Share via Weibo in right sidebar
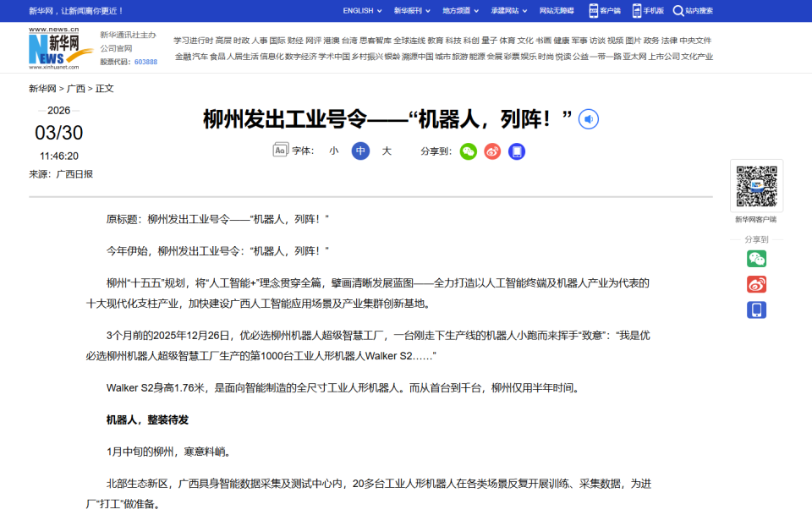812x515 pixels. (x=756, y=284)
